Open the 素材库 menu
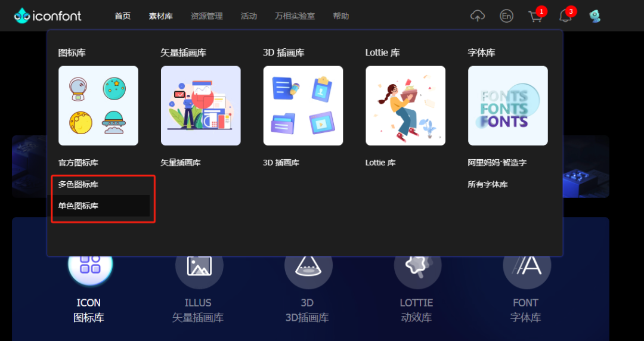This screenshot has width=644, height=341. pyautogui.click(x=160, y=16)
